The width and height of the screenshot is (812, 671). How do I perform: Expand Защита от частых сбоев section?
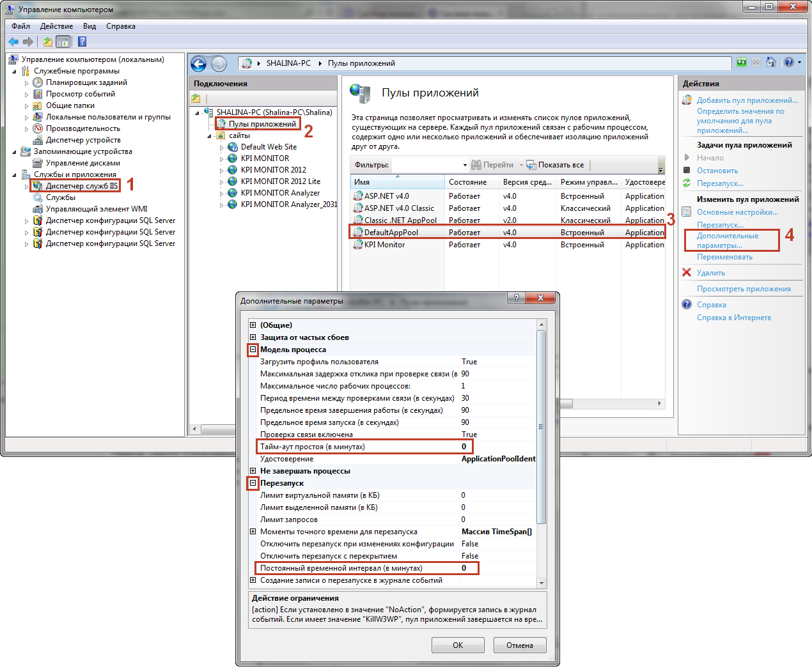coord(253,337)
